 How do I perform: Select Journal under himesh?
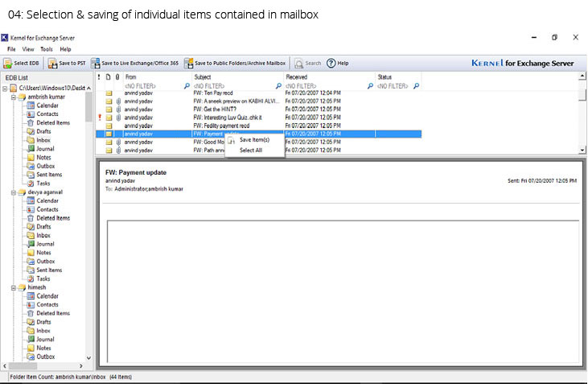click(45, 340)
